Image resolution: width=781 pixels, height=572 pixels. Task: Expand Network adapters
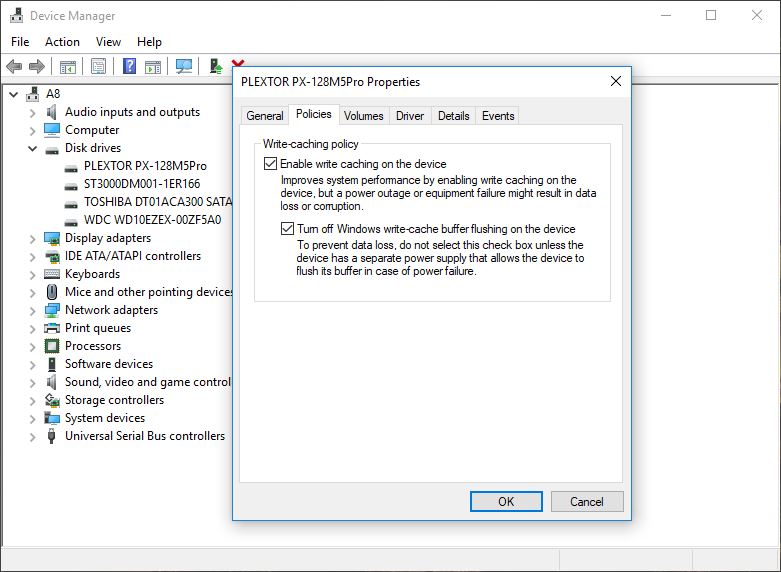pos(32,310)
